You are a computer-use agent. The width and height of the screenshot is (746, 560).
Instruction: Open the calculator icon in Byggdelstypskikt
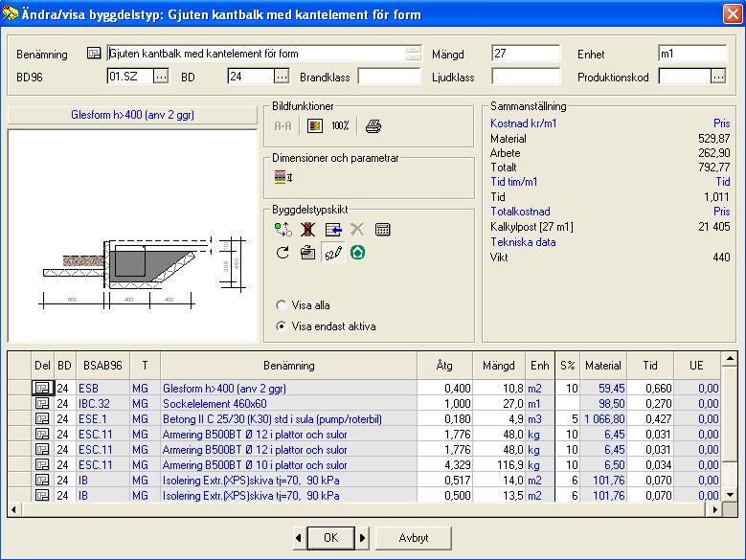(382, 230)
